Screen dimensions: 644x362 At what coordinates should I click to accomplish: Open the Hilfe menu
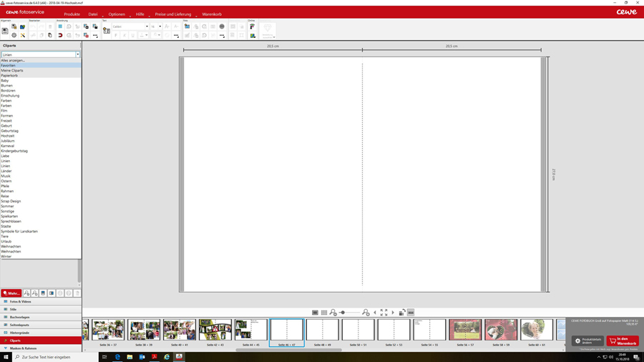(140, 14)
